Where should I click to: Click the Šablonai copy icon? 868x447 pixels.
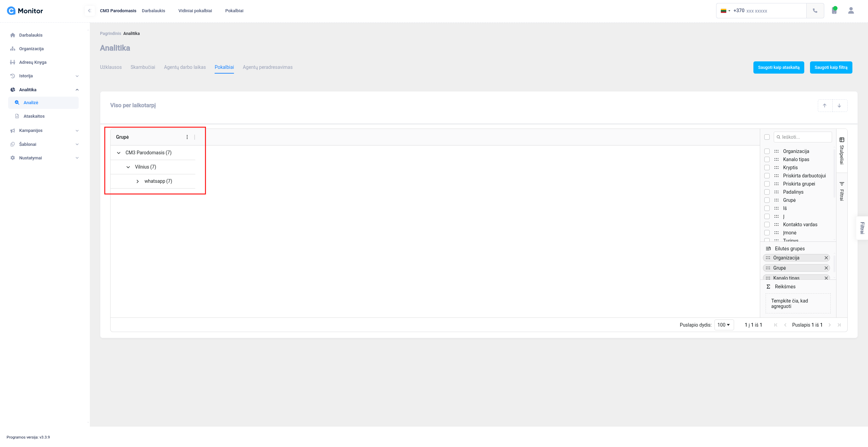(13, 144)
